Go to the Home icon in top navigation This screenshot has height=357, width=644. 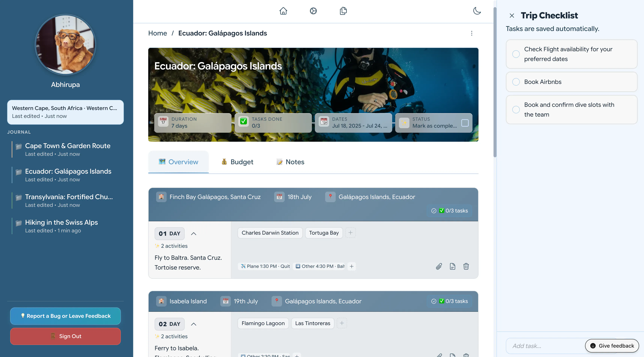coord(283,11)
